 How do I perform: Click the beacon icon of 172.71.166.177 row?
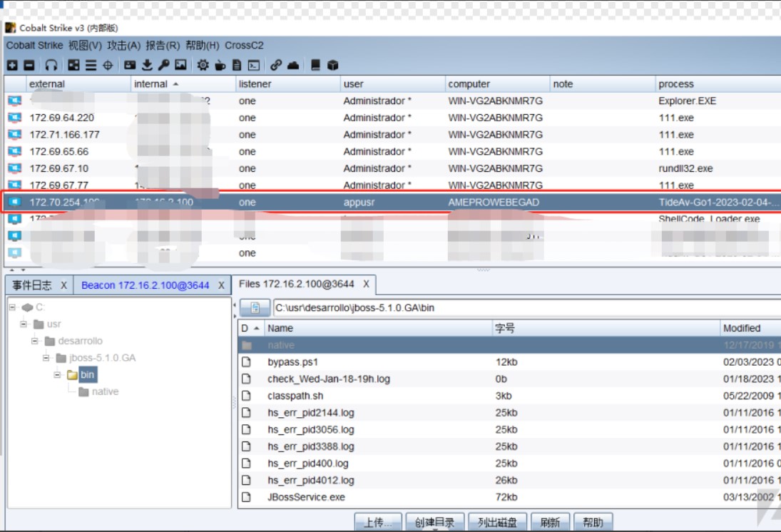tap(15, 135)
